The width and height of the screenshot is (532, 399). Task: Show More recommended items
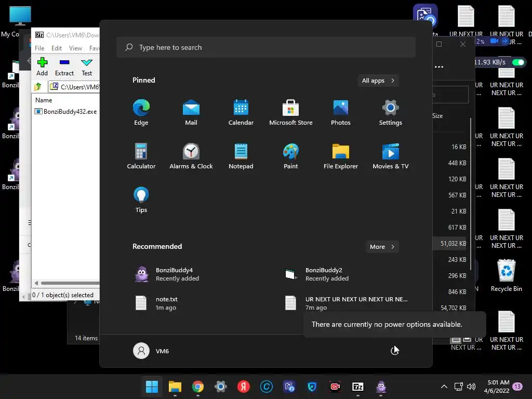click(x=382, y=247)
